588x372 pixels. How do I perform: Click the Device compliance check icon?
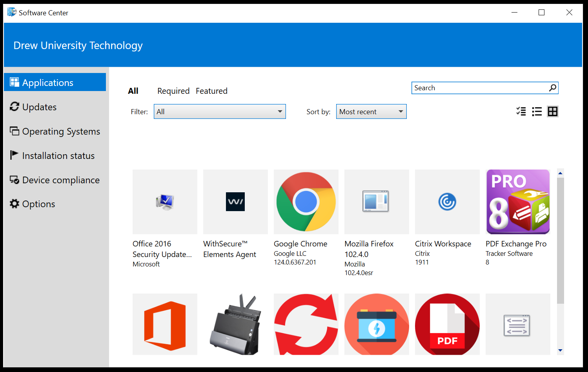pos(15,180)
